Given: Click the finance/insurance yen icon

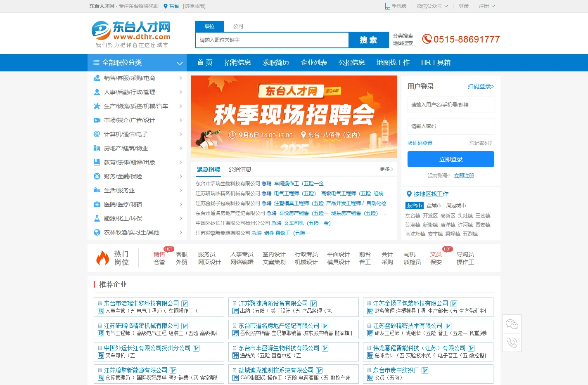Looking at the screenshot, I should (x=97, y=176).
